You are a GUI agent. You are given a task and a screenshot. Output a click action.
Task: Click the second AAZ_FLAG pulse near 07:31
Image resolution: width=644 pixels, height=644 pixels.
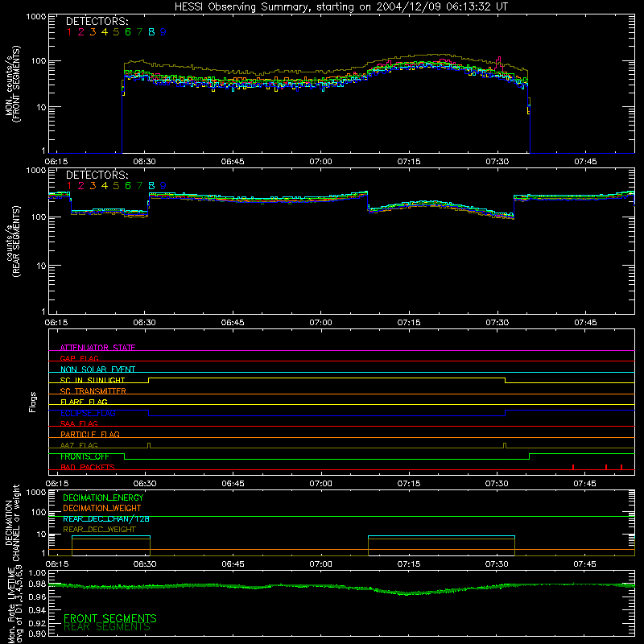505,446
